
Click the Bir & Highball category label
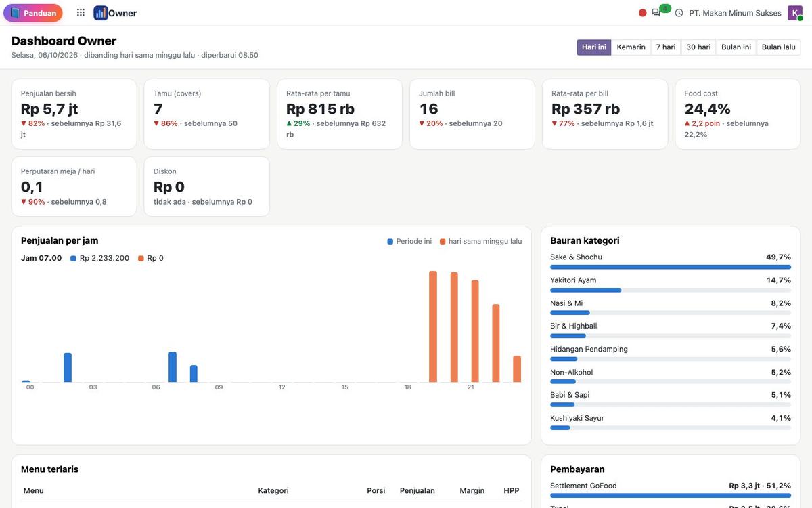point(574,326)
